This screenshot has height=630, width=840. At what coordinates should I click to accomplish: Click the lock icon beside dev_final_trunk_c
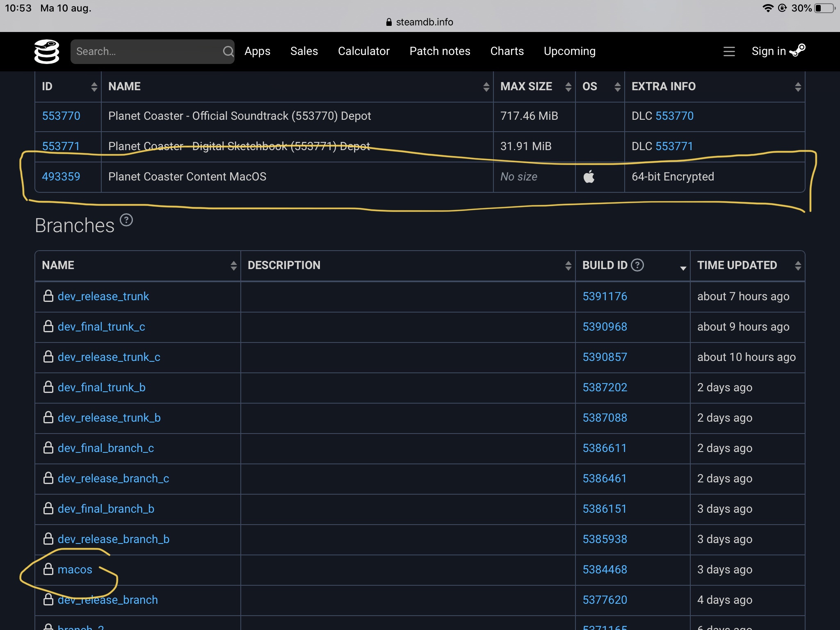(x=48, y=326)
